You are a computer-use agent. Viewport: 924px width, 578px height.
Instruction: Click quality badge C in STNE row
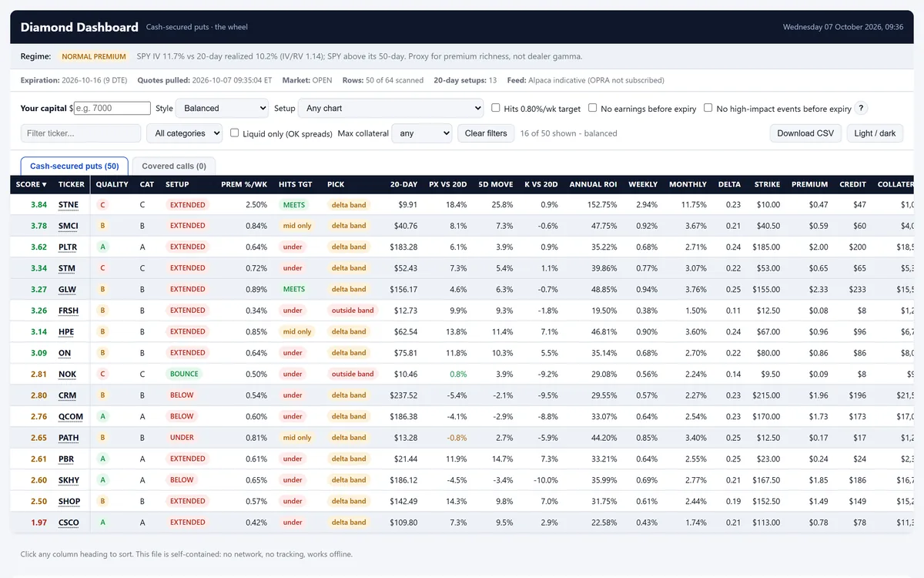(x=102, y=205)
